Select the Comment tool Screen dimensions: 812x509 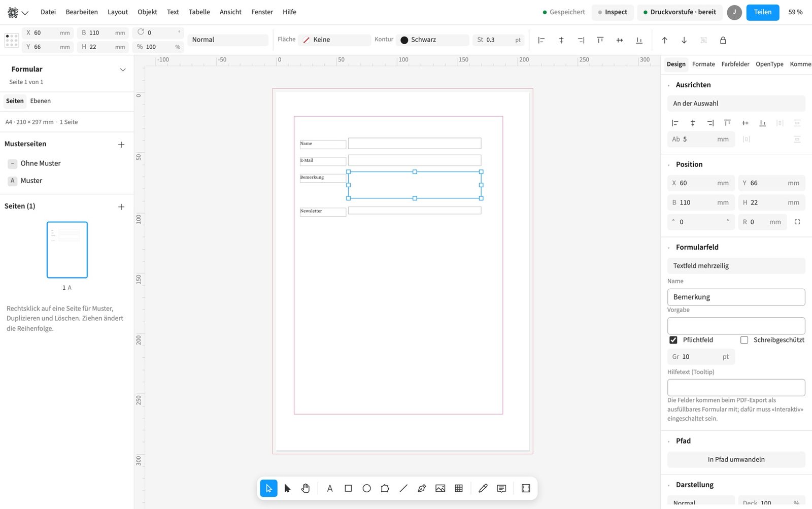point(501,488)
